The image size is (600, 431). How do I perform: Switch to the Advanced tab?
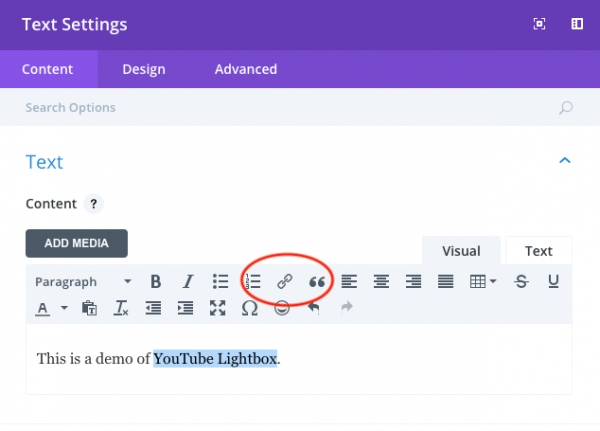click(x=246, y=69)
